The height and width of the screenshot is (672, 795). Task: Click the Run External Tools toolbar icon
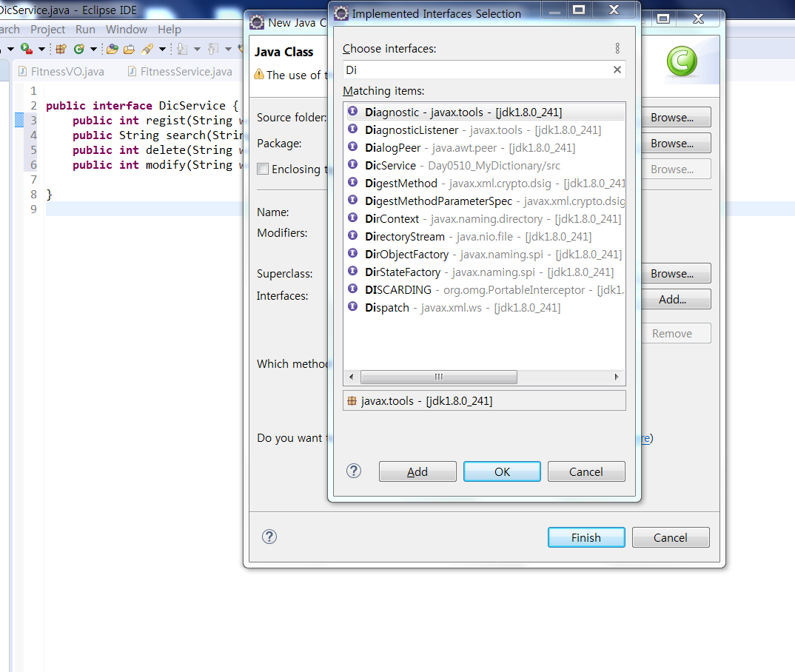tap(27, 49)
